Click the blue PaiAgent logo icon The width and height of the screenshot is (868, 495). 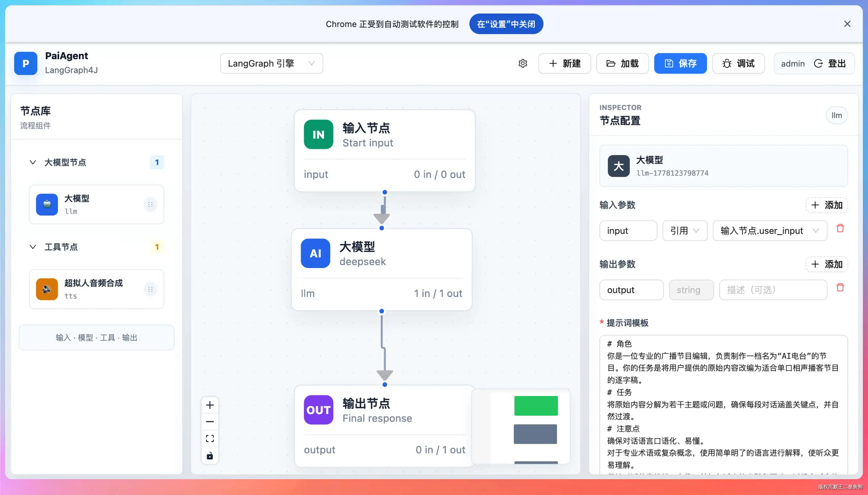tap(26, 63)
